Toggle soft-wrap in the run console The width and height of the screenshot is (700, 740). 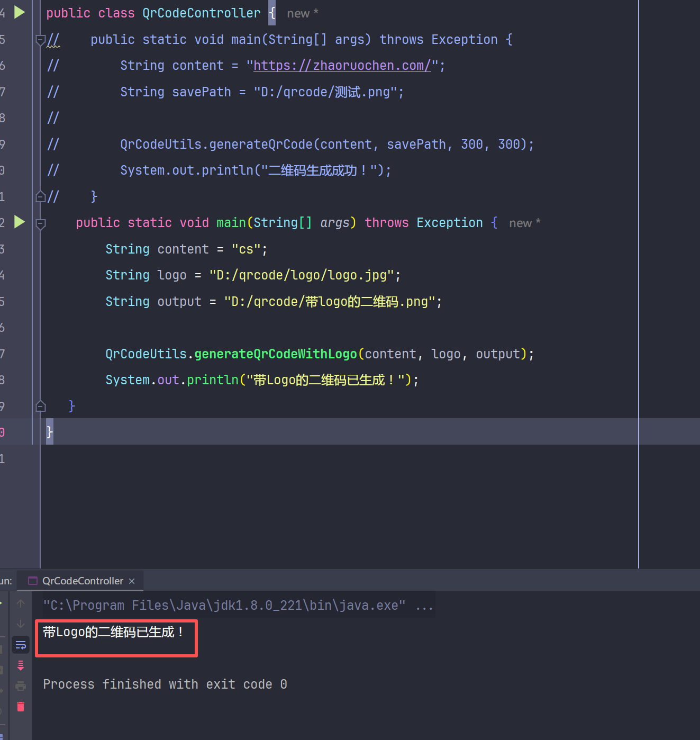(21, 645)
